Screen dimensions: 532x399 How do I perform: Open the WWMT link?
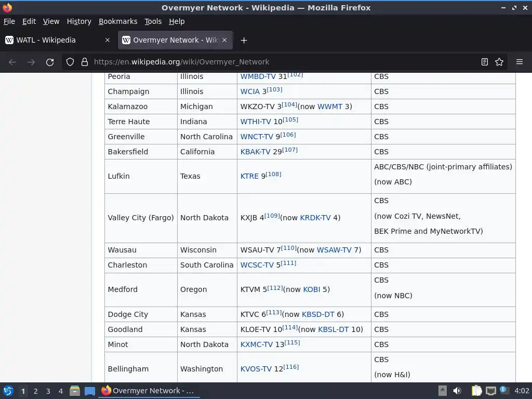click(330, 107)
